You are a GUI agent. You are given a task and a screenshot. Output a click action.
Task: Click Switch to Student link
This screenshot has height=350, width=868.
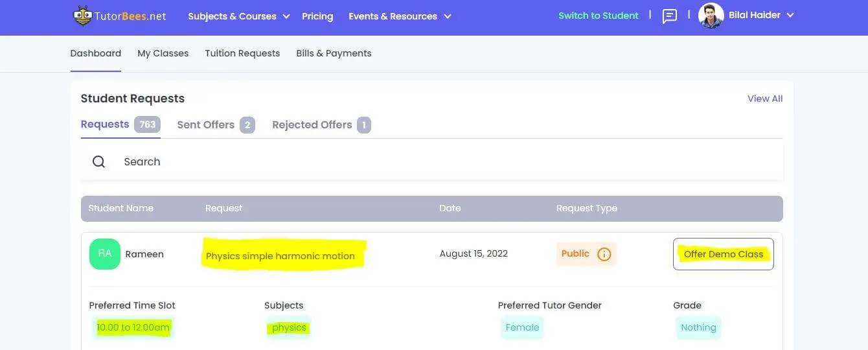(599, 16)
